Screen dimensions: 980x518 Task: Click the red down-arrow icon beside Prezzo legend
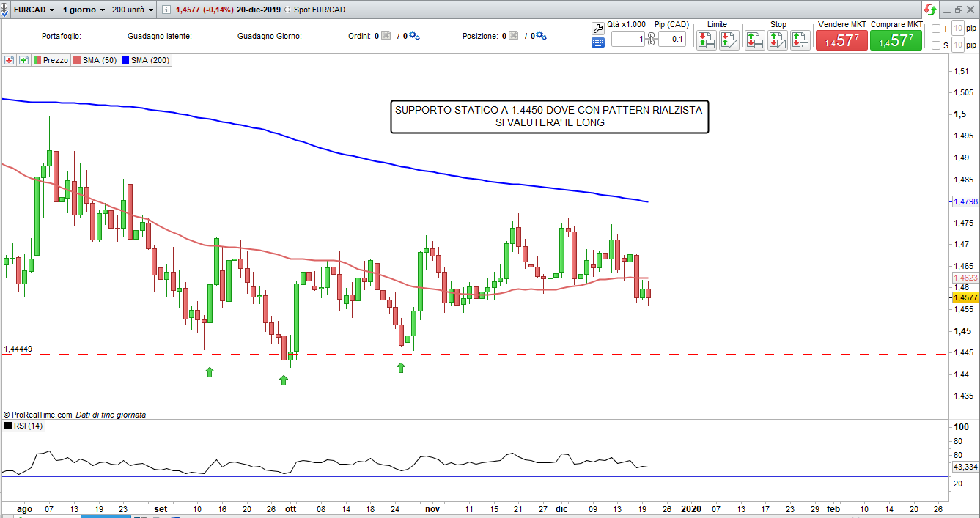tap(9, 61)
